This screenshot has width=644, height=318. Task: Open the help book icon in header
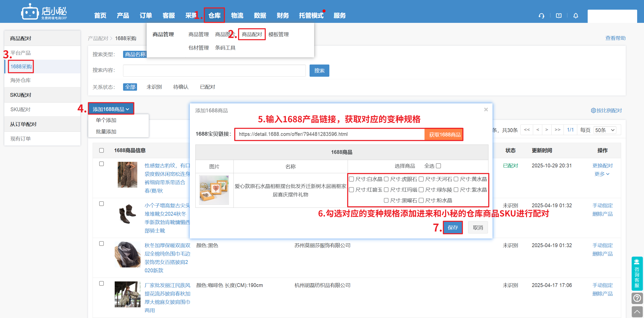click(558, 16)
